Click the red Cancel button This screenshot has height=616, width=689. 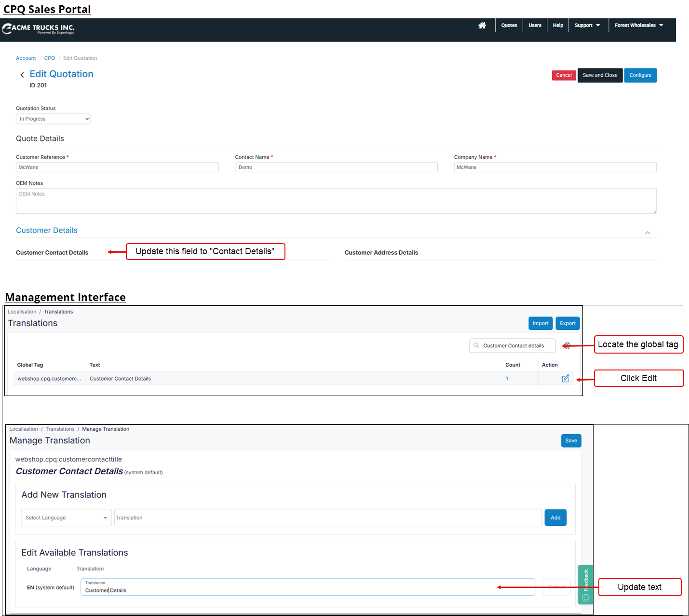coord(564,75)
